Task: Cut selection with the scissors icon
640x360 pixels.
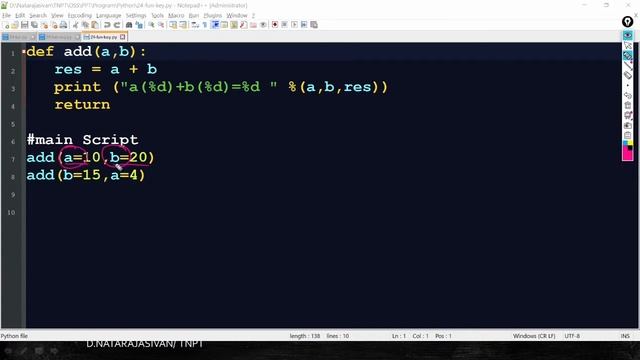Action: 75,25
